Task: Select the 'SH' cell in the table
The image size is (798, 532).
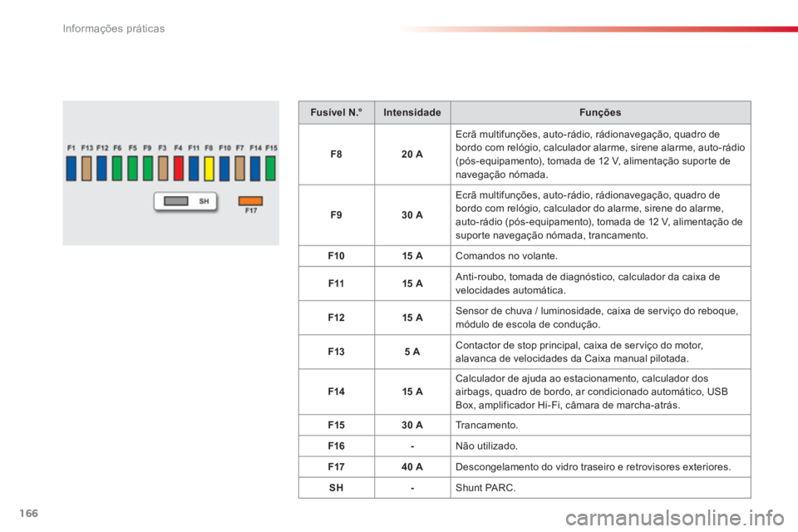Action: click(x=337, y=488)
